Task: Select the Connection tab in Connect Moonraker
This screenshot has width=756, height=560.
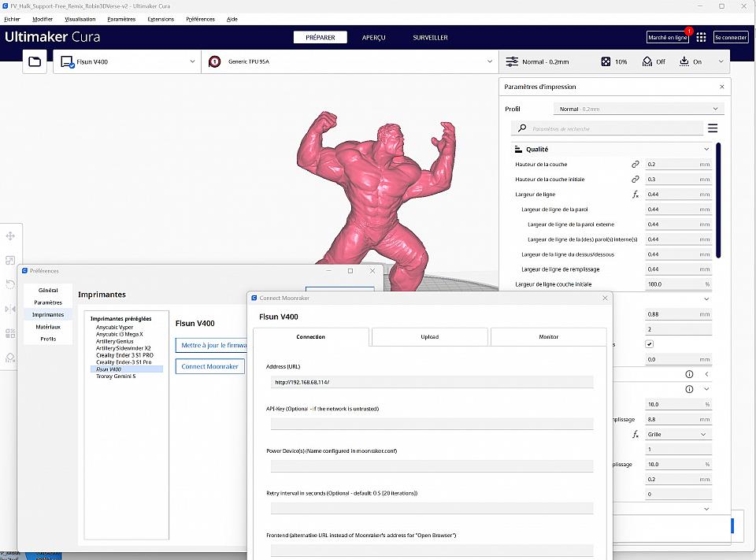Action: 311,336
